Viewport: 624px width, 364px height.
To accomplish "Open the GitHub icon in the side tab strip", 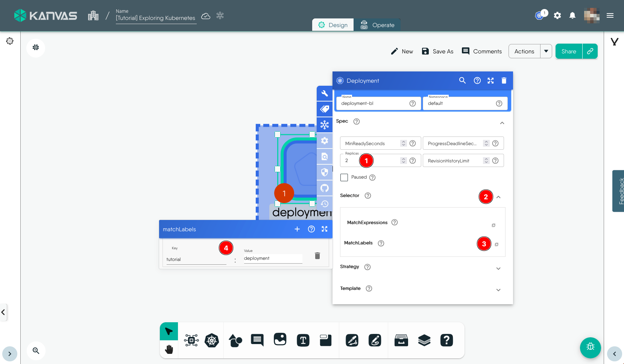I will coord(324,188).
